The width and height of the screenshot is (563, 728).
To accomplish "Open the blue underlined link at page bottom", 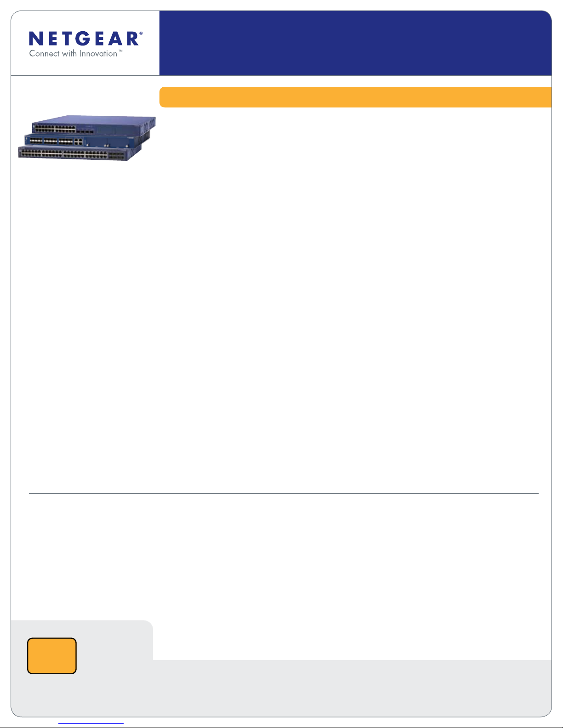I will tap(91, 724).
